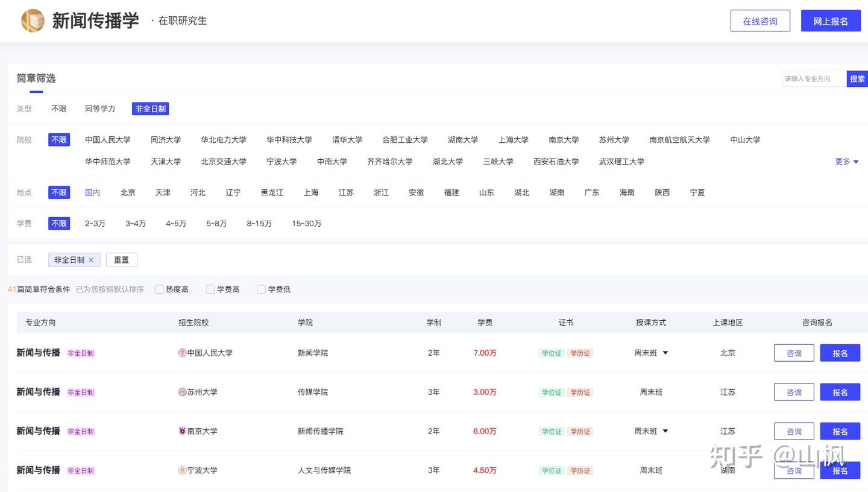
Task: Filter by school 合肥工业大学
Action: [x=405, y=140]
